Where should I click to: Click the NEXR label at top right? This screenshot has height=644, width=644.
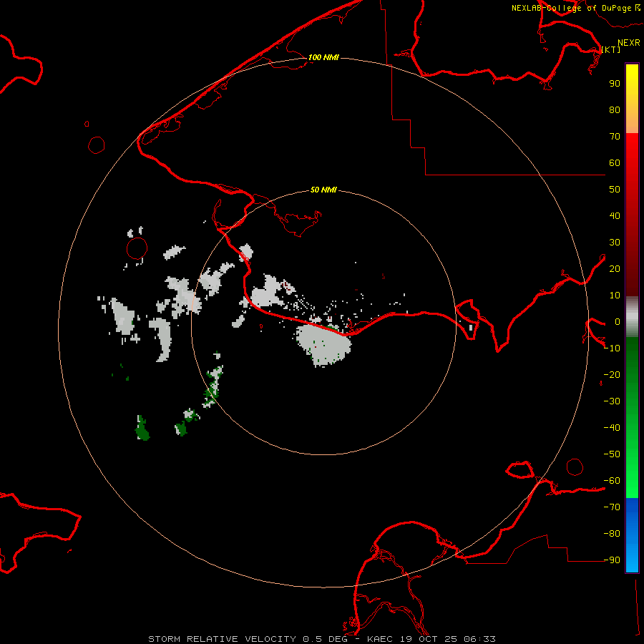pyautogui.click(x=628, y=42)
